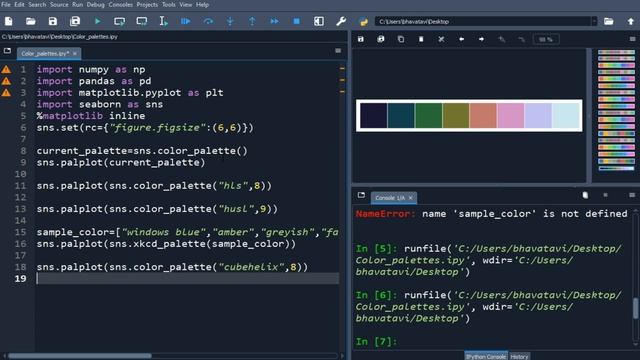Open the PYTHONPATH manager Python icon
Screen dimensions: 640x360
[x=363, y=21]
